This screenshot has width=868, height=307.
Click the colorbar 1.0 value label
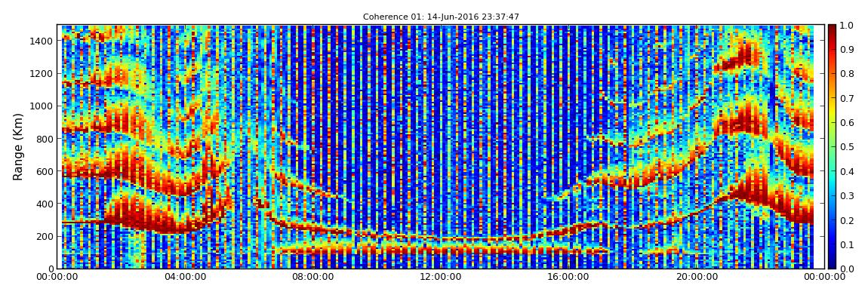coord(846,26)
